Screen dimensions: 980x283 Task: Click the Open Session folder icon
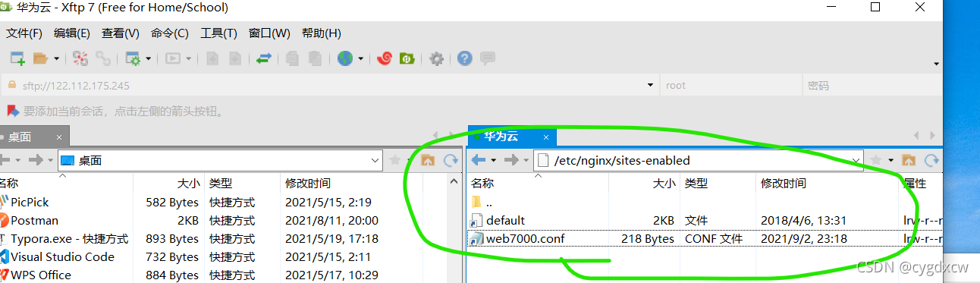(x=40, y=58)
